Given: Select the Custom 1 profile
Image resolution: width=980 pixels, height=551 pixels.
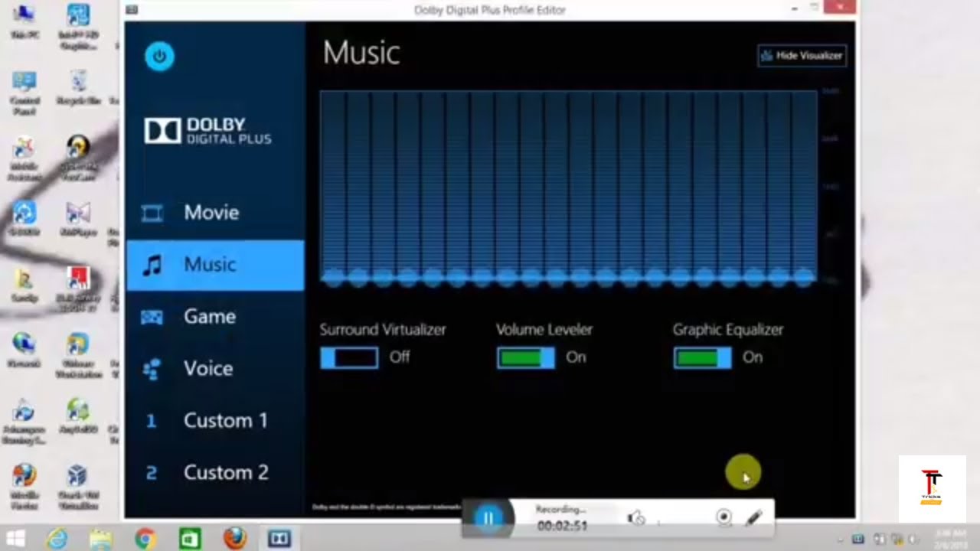Looking at the screenshot, I should [x=215, y=421].
